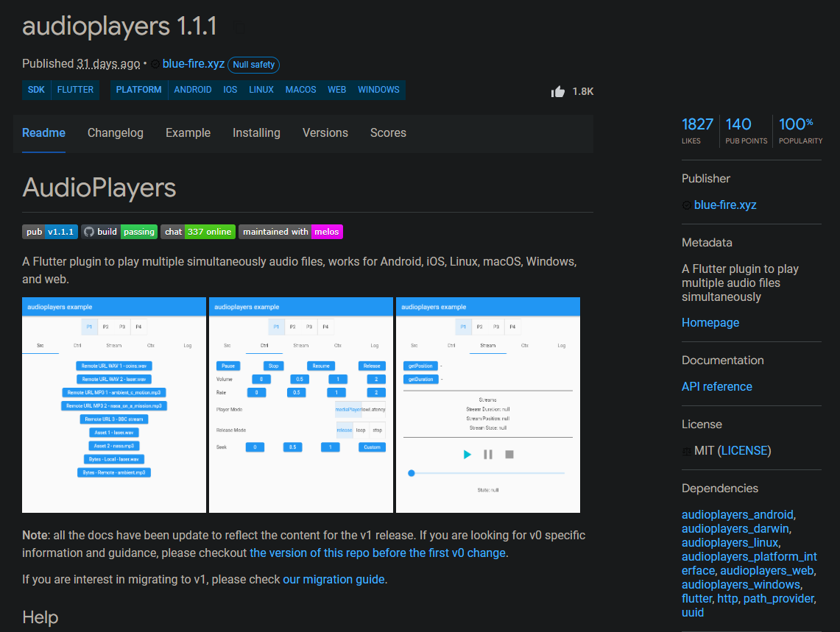
Task: Open audioplayers_darwin dependency
Action: pyautogui.click(x=735, y=529)
